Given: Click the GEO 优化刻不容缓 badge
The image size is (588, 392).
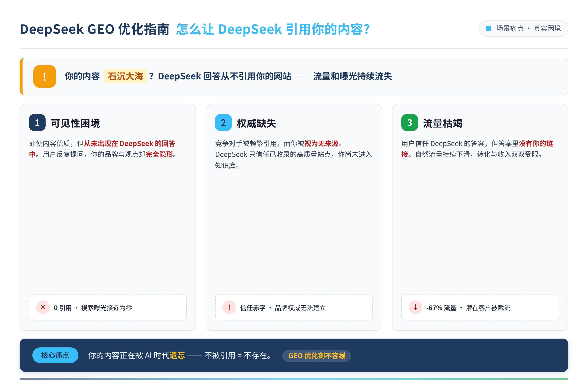Looking at the screenshot, I should click(317, 355).
